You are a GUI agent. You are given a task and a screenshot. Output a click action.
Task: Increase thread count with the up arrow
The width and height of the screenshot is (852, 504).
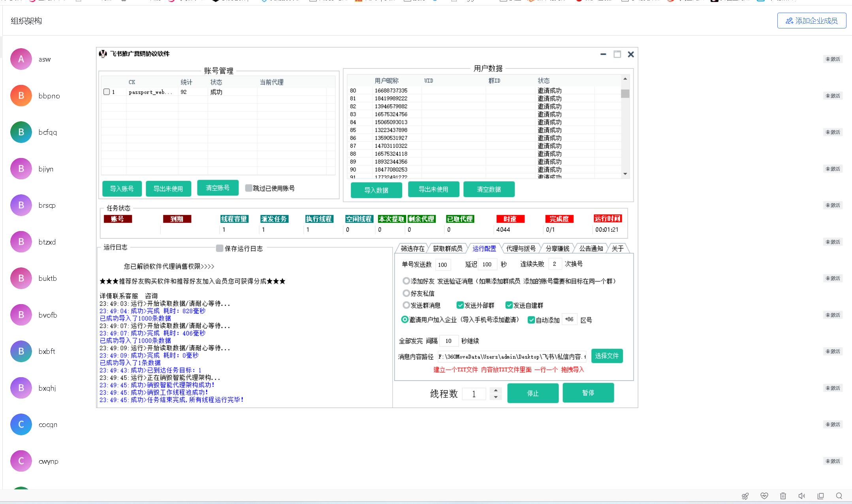click(x=496, y=390)
